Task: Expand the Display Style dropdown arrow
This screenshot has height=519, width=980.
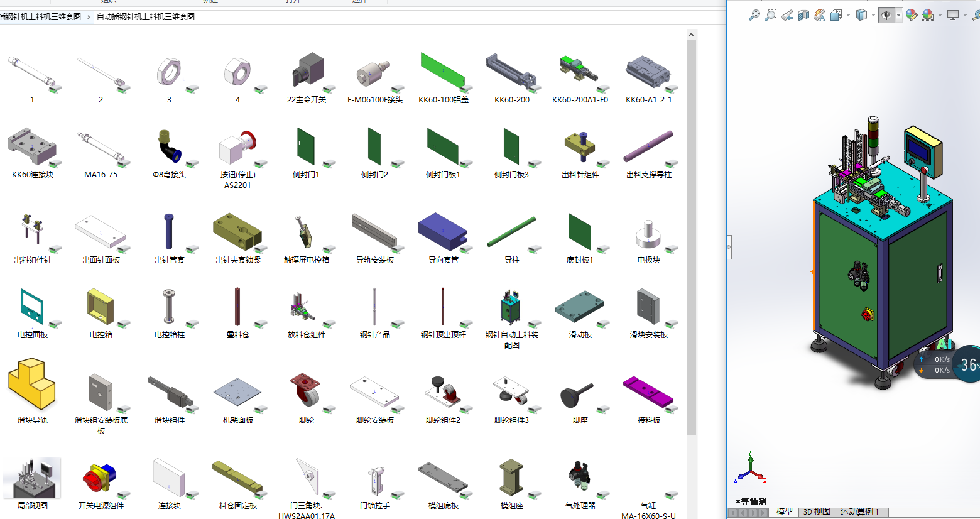Action: (x=874, y=15)
